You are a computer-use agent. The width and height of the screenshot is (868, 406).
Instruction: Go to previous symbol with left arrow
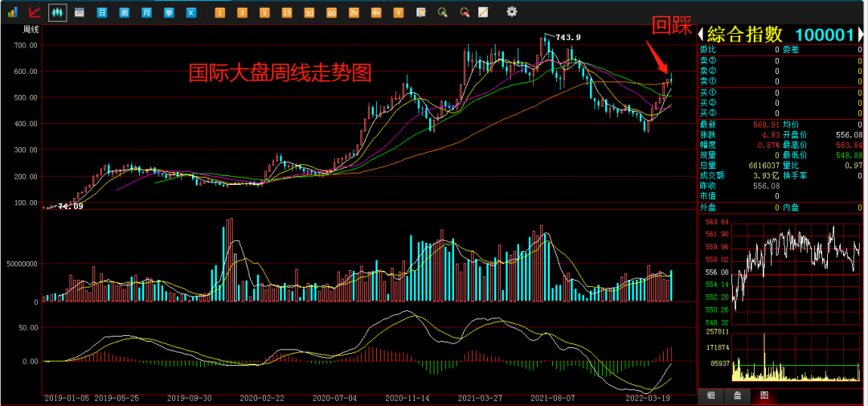(701, 35)
